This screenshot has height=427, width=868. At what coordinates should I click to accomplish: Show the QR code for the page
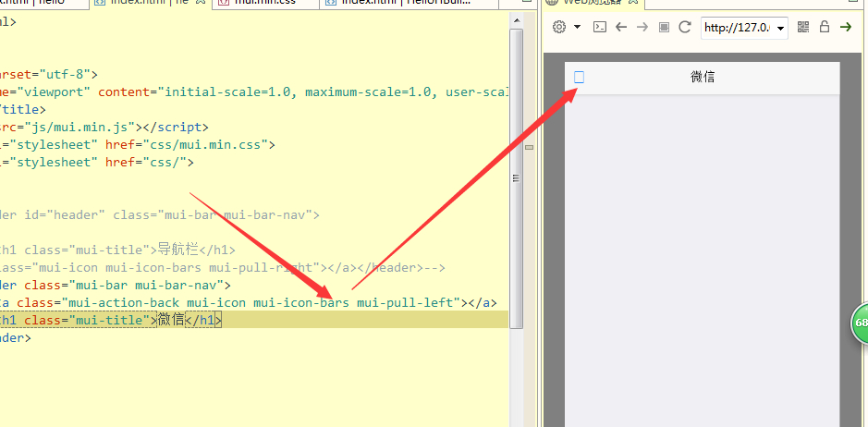click(x=803, y=27)
